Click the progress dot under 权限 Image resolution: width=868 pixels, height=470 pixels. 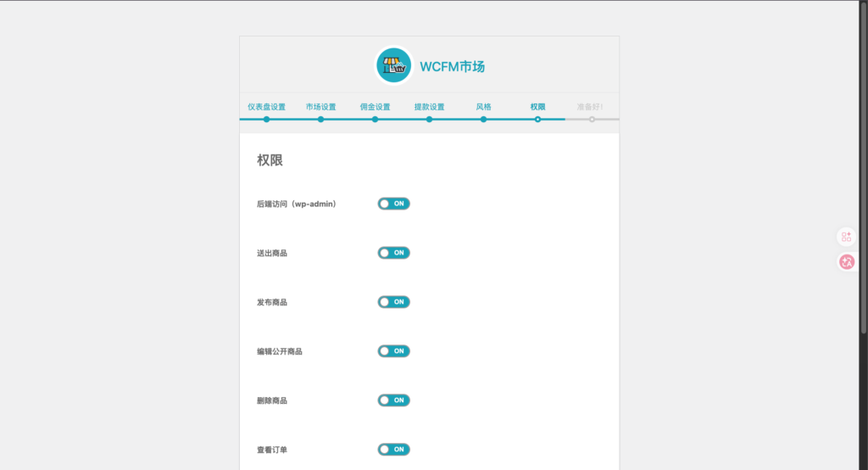(537, 119)
